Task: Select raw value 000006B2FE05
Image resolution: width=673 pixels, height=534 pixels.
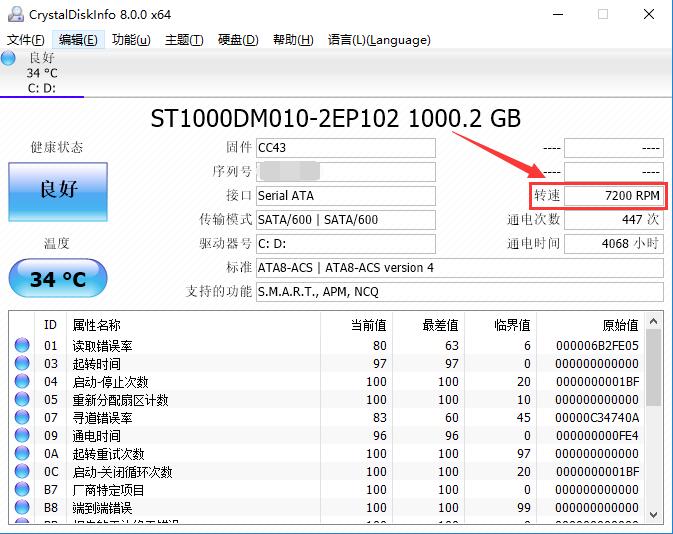Action: click(597, 346)
